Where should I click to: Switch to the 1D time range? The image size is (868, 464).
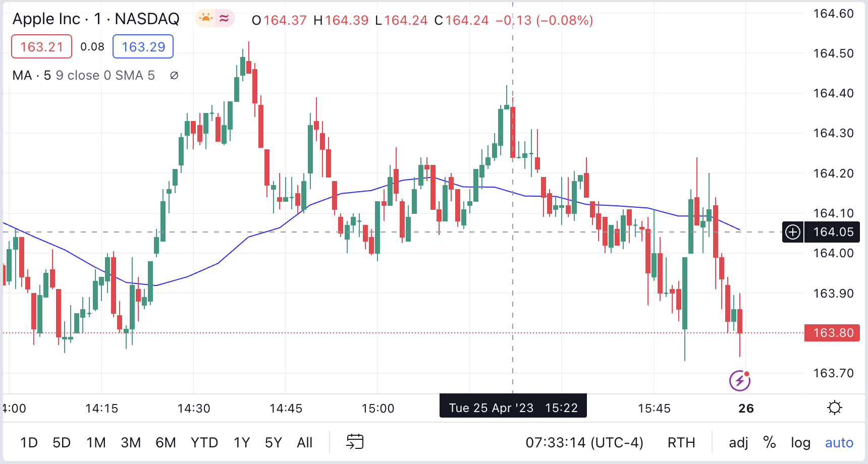(x=29, y=442)
